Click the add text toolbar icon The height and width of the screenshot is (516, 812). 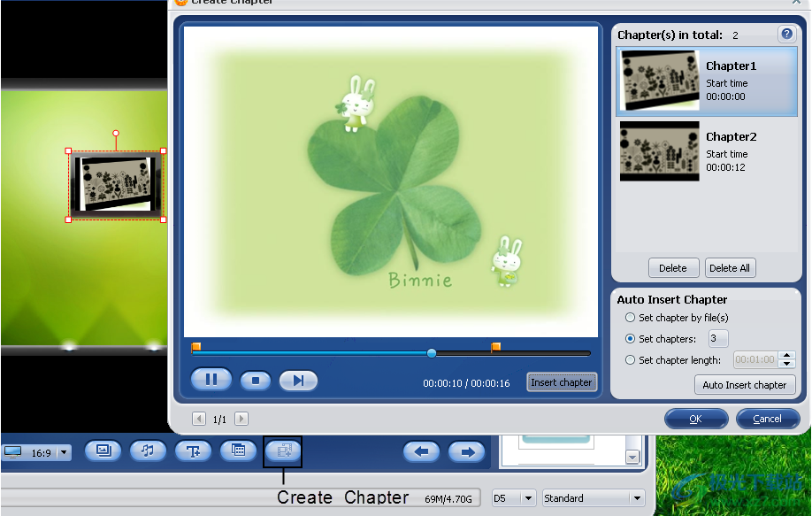point(193,451)
